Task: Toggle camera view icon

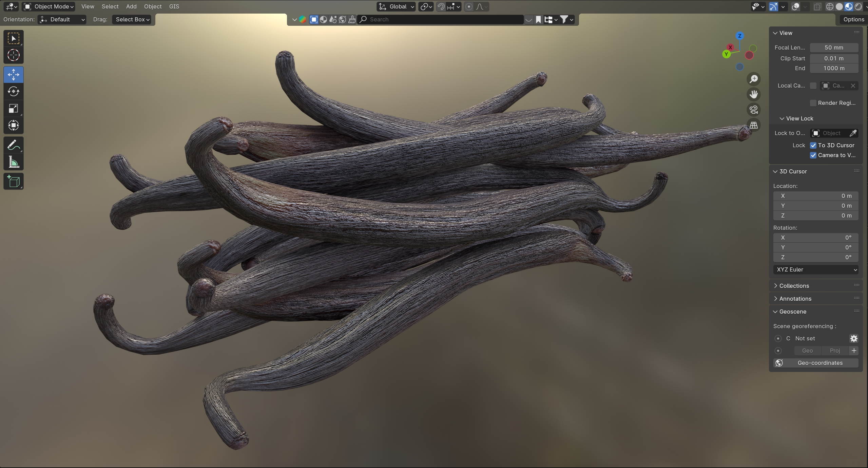Action: (754, 110)
